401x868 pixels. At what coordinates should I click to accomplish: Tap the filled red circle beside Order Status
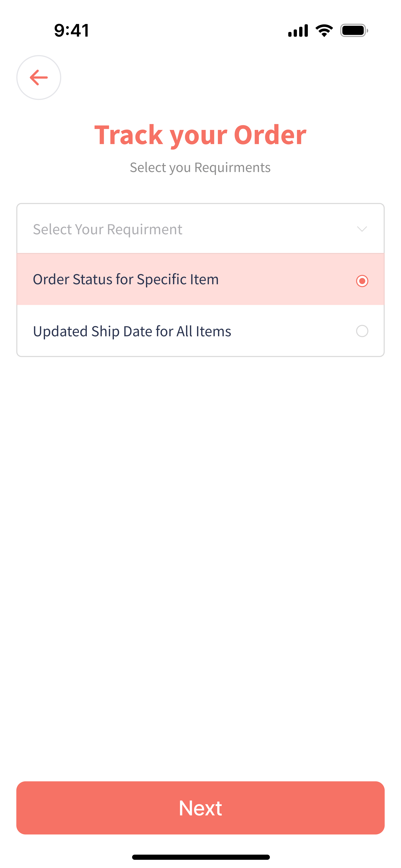[x=362, y=281]
